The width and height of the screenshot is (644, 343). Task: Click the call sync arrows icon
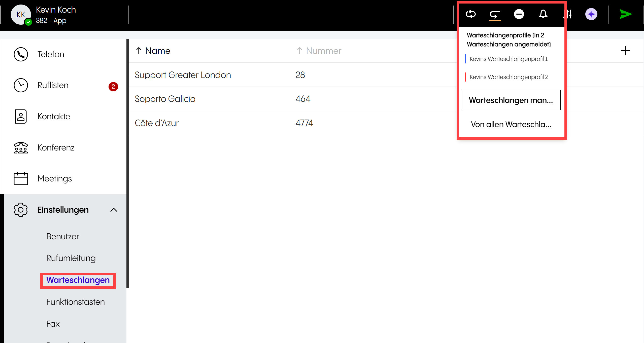(470, 14)
